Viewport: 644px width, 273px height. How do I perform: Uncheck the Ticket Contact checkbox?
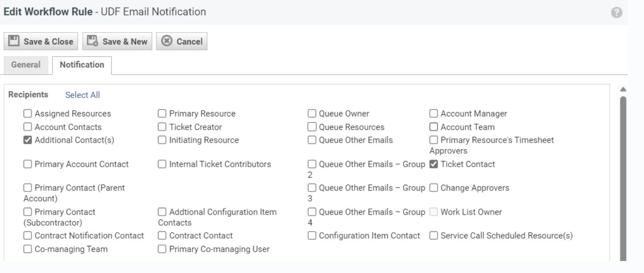coord(434,164)
